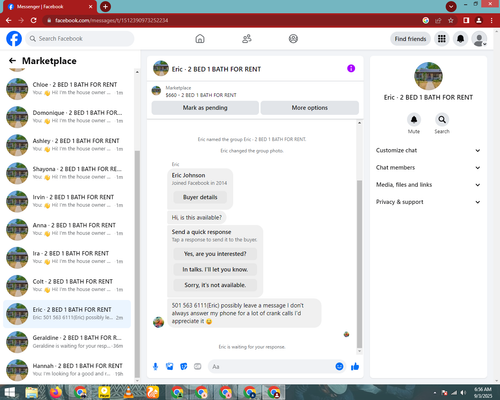
Task: Open the Chrome three-dot menu
Action: click(x=492, y=20)
